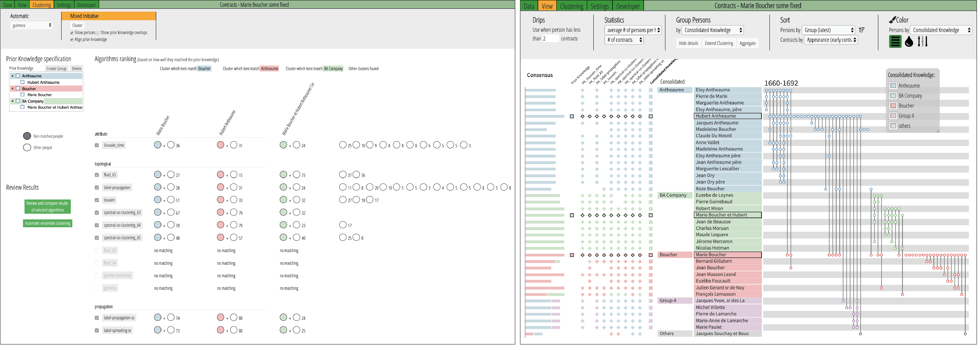Screen dimensions: 980x351
Task: Open Contracts by Appearance dropdown
Action: [831, 40]
